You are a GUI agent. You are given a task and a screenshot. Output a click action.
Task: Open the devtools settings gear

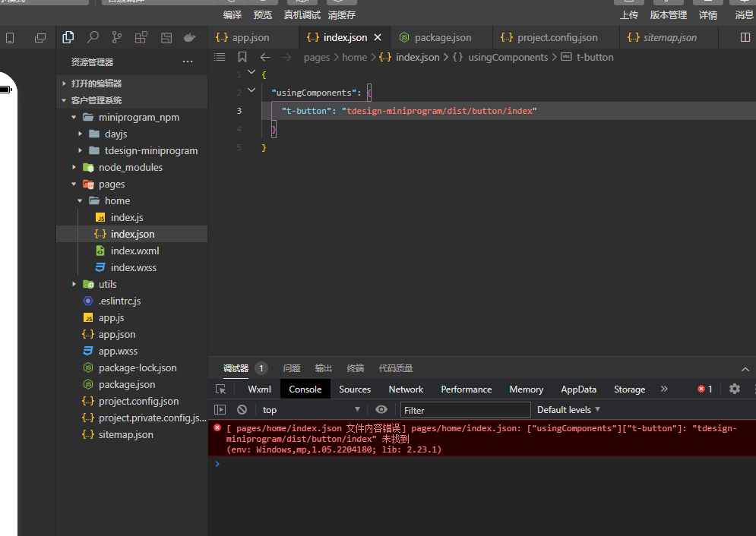pyautogui.click(x=734, y=389)
